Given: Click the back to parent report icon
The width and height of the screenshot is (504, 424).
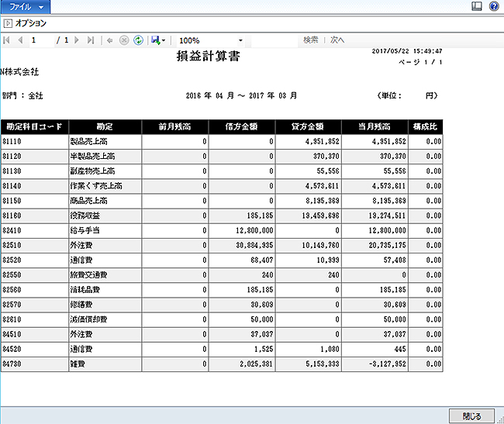Looking at the screenshot, I should click(110, 40).
